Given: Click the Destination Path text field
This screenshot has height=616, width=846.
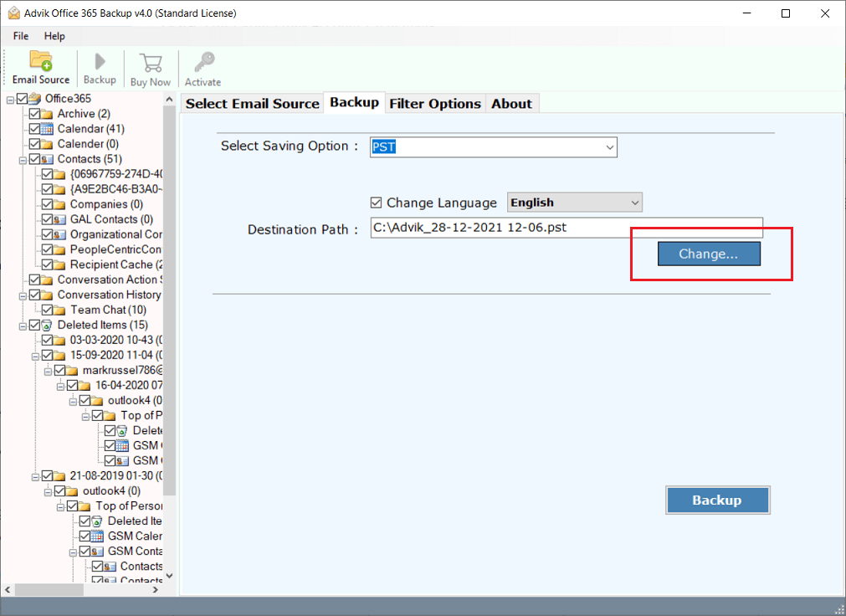Looking at the screenshot, I should 567,228.
